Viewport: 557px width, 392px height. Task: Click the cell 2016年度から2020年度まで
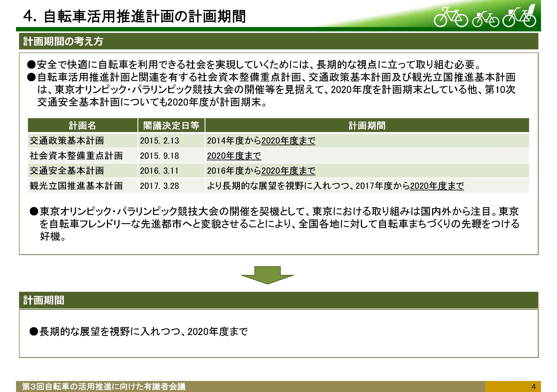[367, 171]
